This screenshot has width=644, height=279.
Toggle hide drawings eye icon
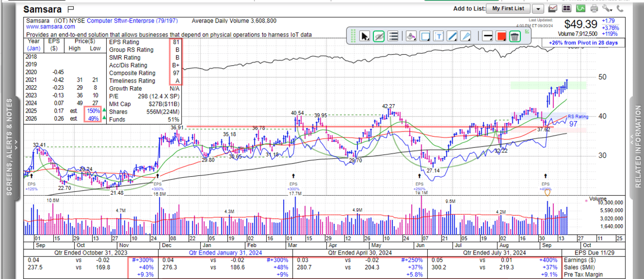click(x=378, y=36)
